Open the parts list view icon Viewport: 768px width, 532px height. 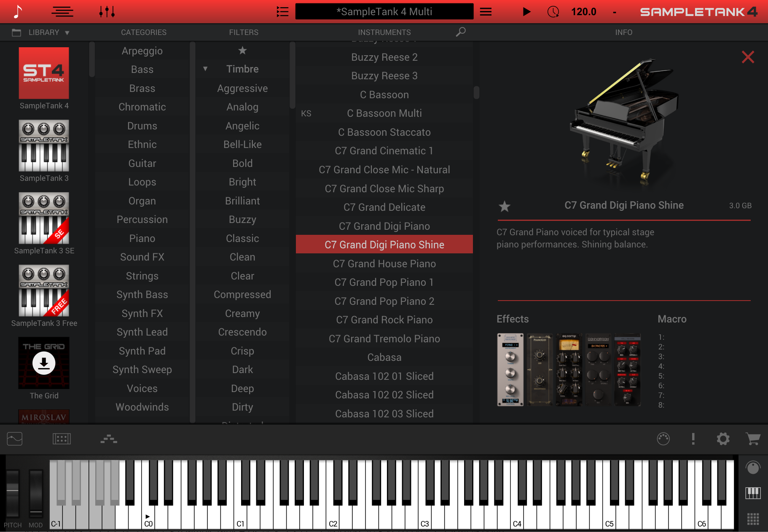[62, 12]
